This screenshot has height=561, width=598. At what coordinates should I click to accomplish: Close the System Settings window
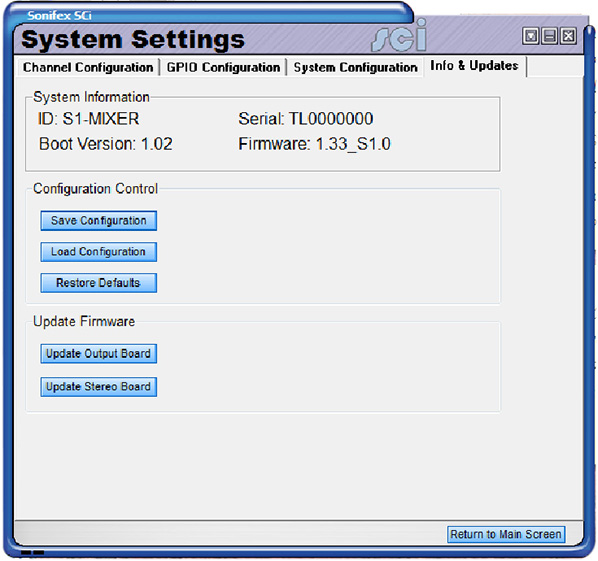(568, 36)
